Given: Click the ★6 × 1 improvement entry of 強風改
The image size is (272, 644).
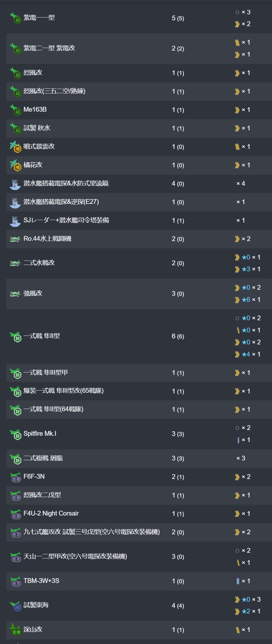Looking at the screenshot, I should coord(248,300).
